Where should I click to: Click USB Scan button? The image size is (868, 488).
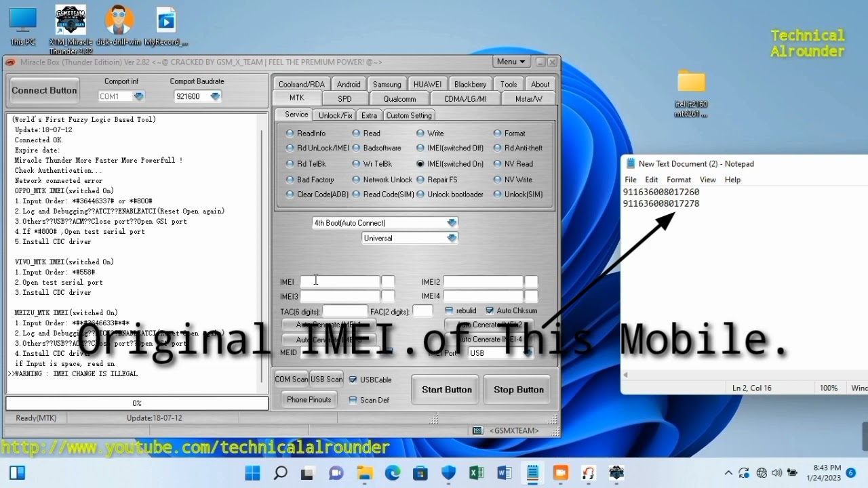327,380
